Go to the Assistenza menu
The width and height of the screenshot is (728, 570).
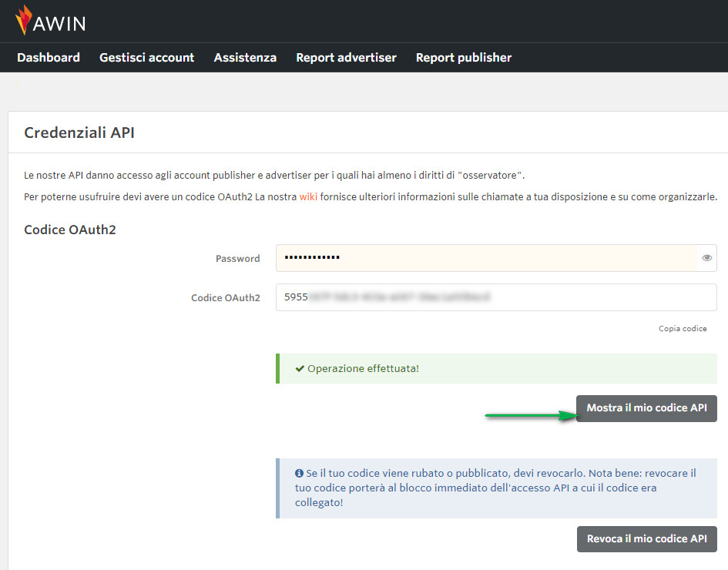coord(245,57)
